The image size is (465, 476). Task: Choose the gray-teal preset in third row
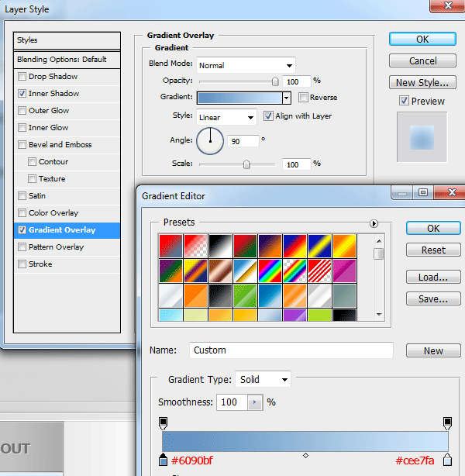[345, 296]
